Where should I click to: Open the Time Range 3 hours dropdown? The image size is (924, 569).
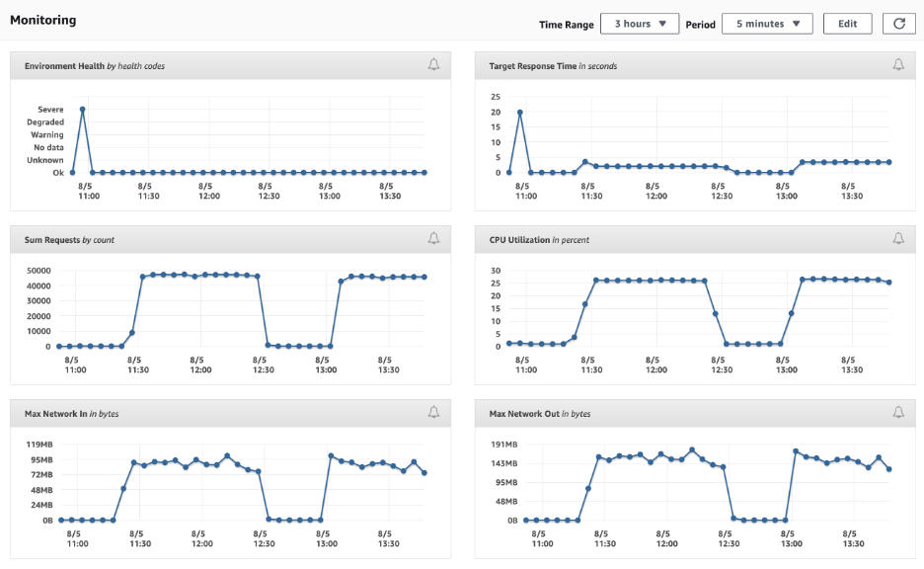[x=640, y=24]
